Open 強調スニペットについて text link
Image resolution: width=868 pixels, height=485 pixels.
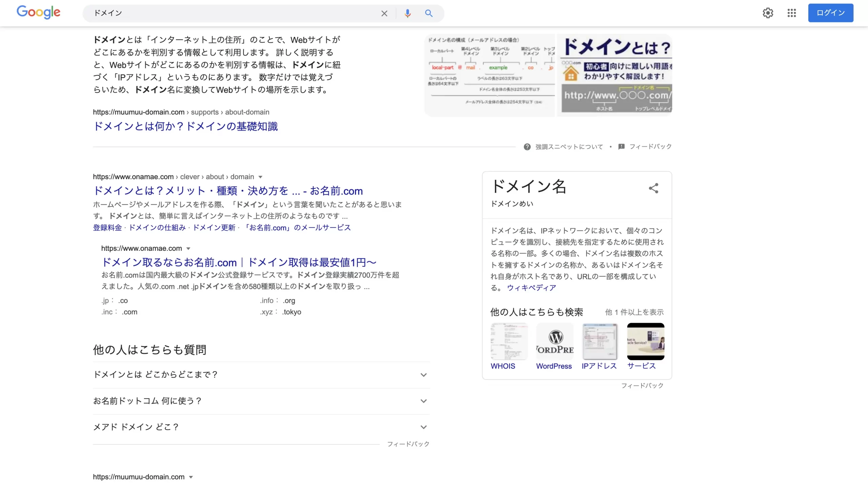[x=569, y=147]
